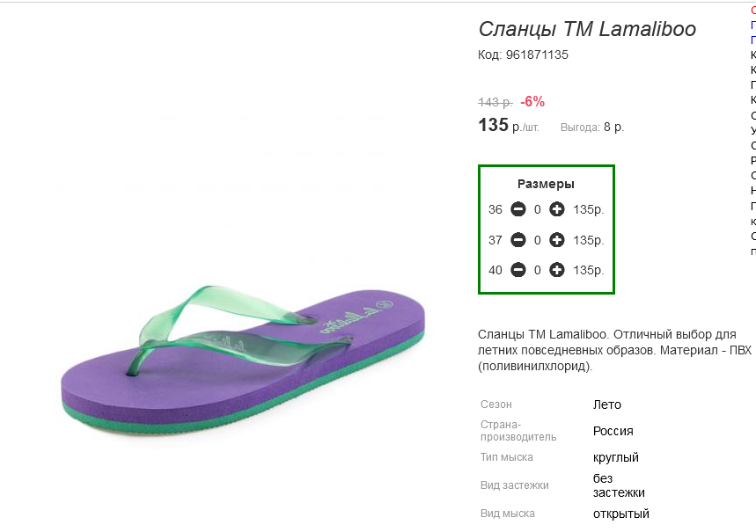
Task: Click the red -6% discount label
Action: pos(532,102)
